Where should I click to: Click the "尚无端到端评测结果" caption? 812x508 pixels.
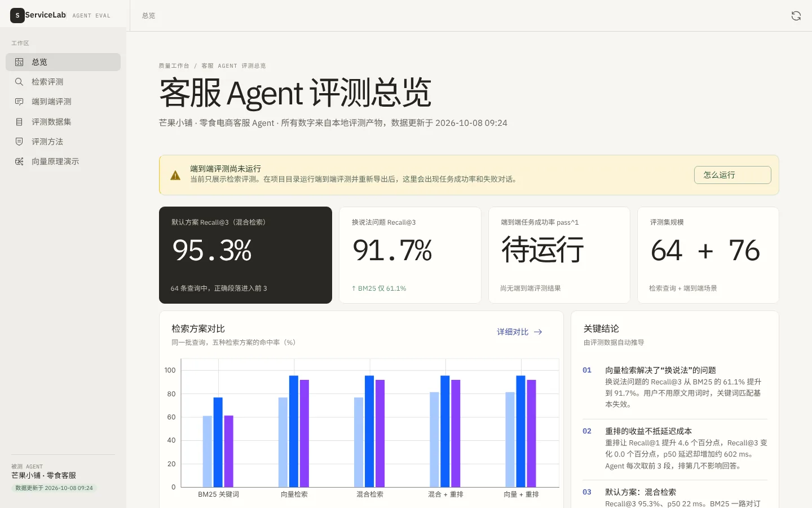click(531, 288)
